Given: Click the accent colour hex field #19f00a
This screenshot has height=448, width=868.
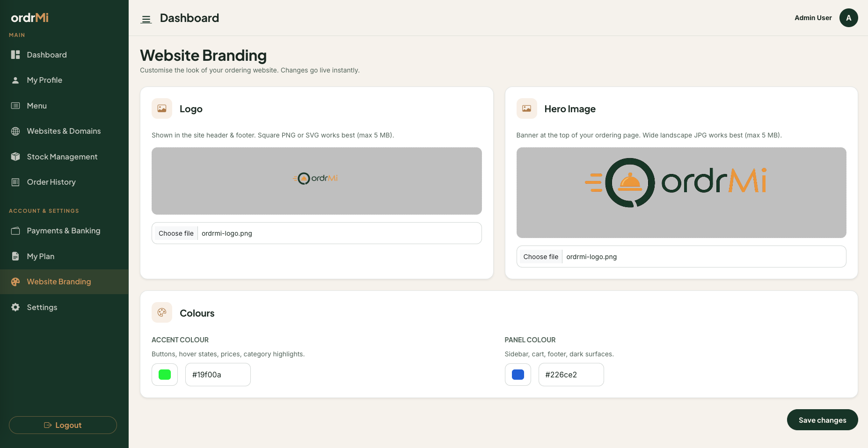Looking at the screenshot, I should click(x=218, y=375).
